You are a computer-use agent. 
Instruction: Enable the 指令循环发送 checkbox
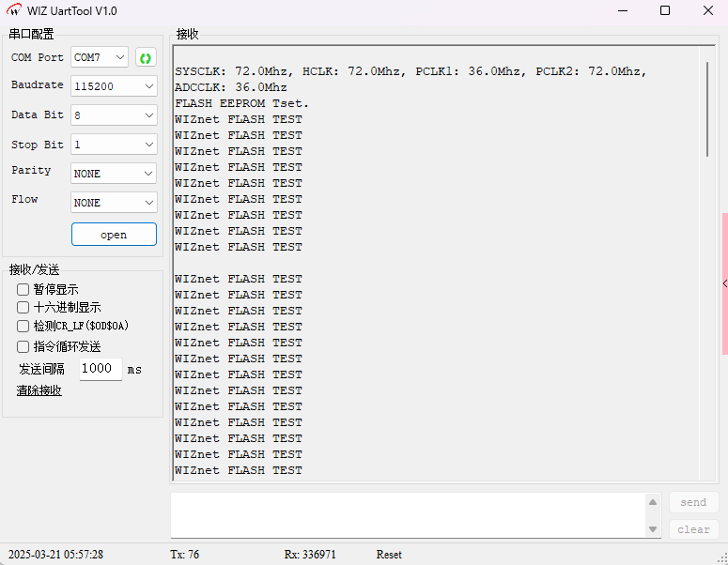point(23,346)
